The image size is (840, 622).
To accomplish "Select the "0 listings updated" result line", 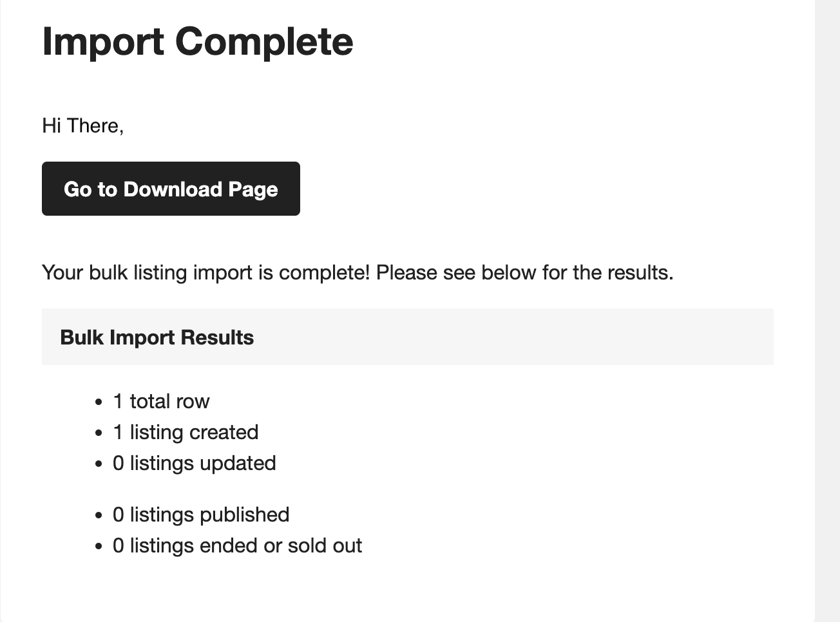I will pos(194,463).
